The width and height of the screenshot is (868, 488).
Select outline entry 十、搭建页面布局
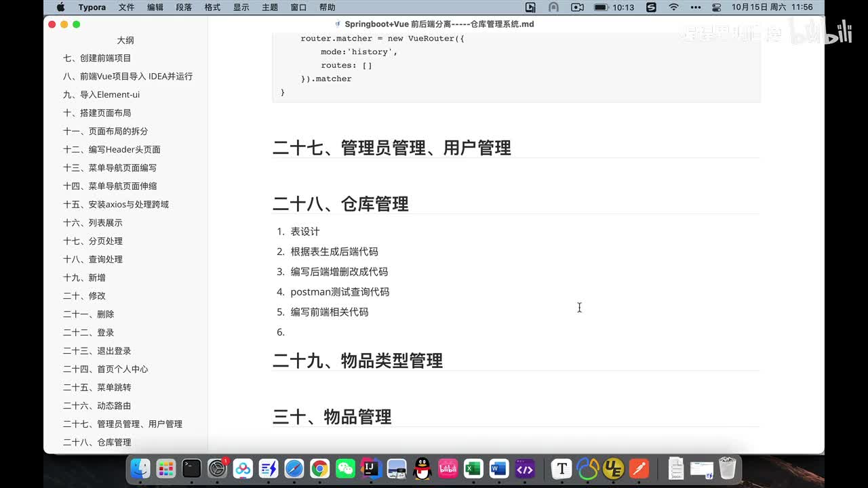[97, 113]
